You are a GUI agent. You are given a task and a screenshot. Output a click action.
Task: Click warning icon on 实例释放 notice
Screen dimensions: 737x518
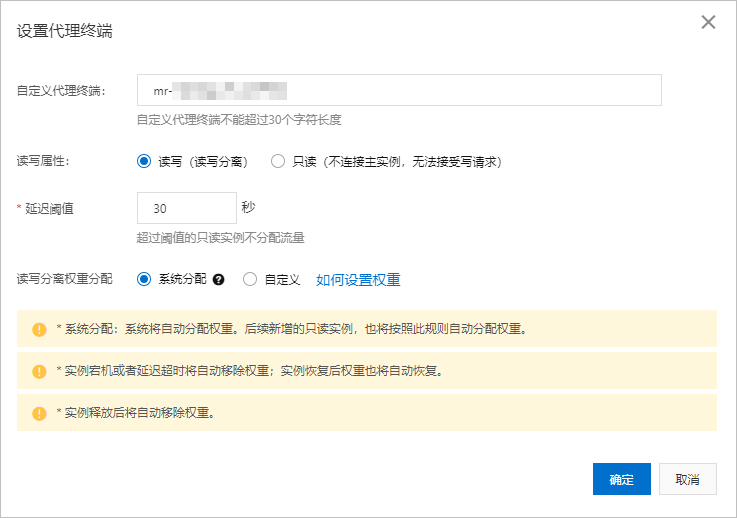click(39, 412)
